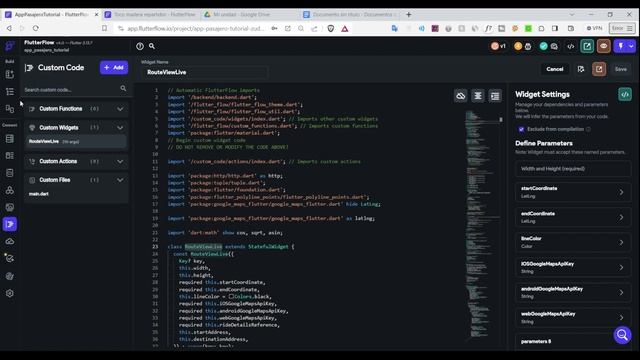The height and width of the screenshot is (360, 640).
Task: Click the browser address bar URL
Action: [196, 29]
